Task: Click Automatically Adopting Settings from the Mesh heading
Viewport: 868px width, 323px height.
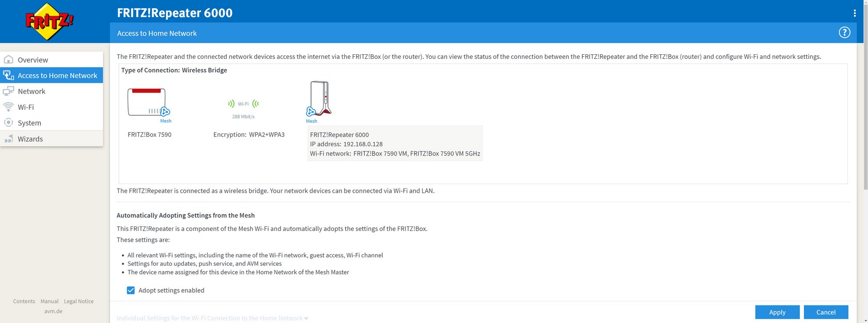Action: 185,216
